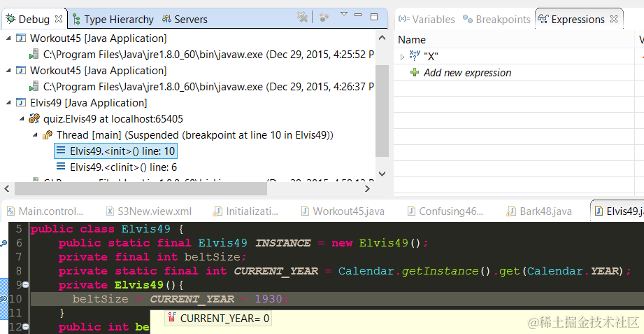This screenshot has height=334, width=644.
Task: Open the Breakpoints tab
Action: pos(496,20)
